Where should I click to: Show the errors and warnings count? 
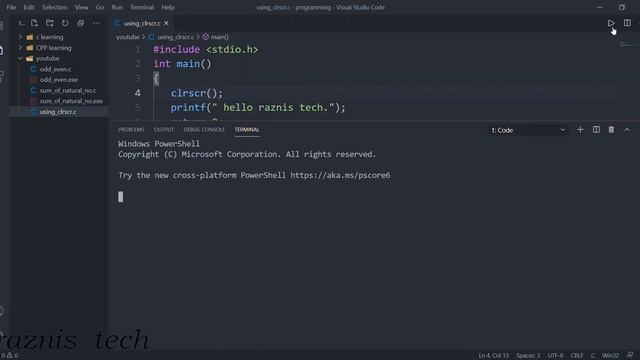(9, 355)
